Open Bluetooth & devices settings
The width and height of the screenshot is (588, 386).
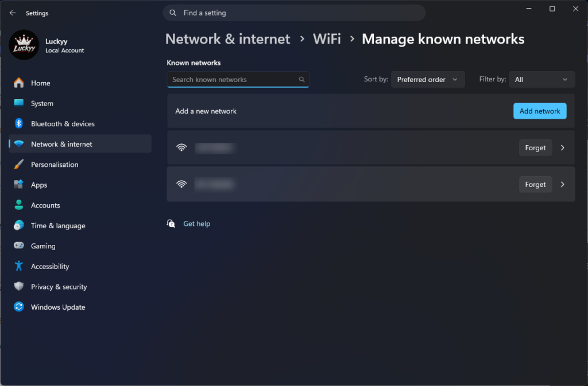click(80, 123)
